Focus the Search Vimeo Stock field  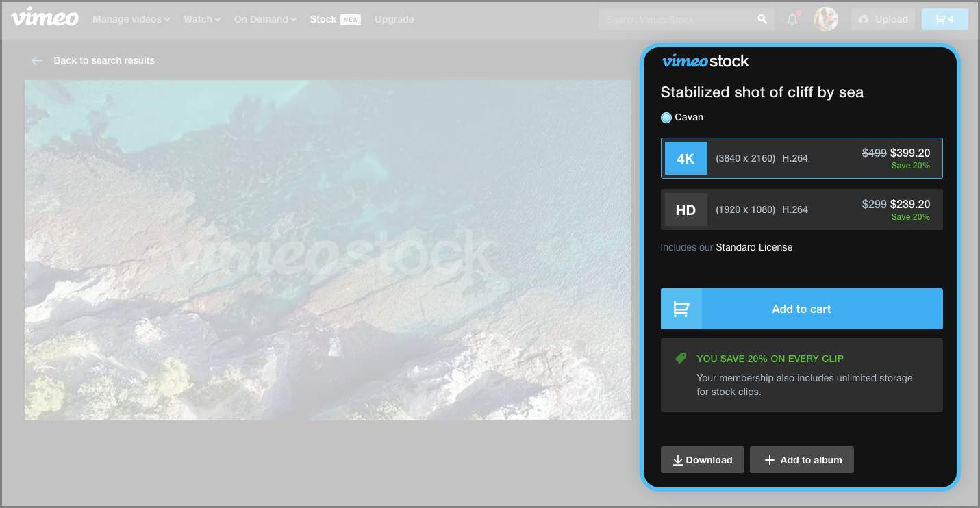pyautogui.click(x=677, y=19)
